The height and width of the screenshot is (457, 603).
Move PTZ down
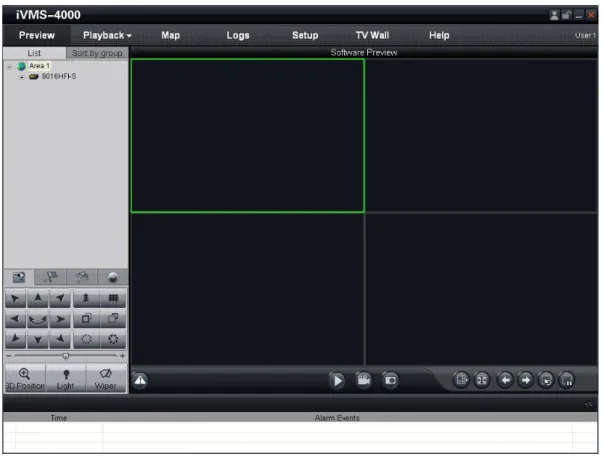[x=38, y=339]
